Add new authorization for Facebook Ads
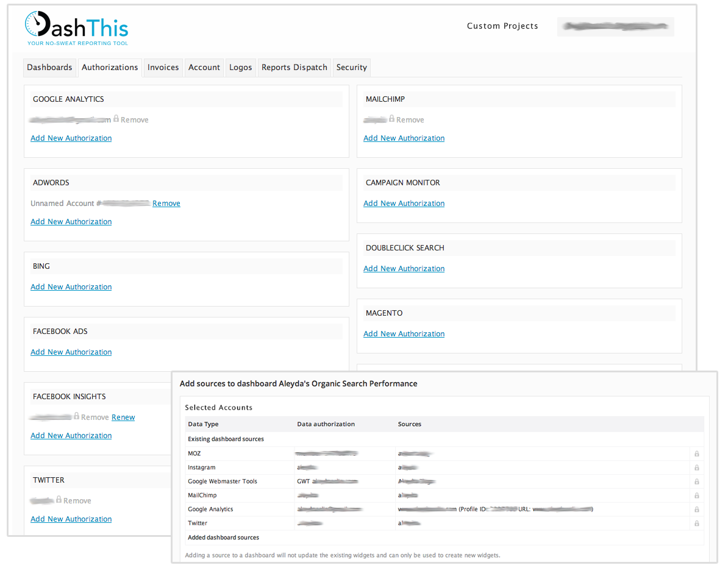Image resolution: width=728 pixels, height=568 pixels. tap(71, 352)
